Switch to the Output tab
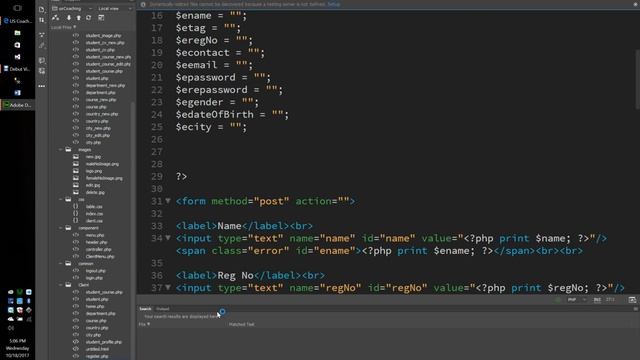This screenshot has height=360, width=640. [162, 309]
